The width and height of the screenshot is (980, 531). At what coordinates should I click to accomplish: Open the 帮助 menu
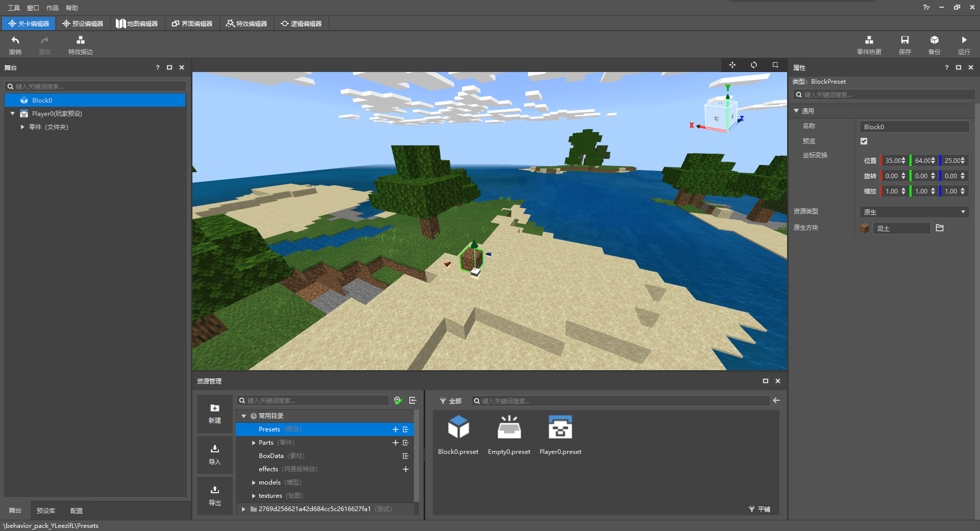pyautogui.click(x=72, y=8)
